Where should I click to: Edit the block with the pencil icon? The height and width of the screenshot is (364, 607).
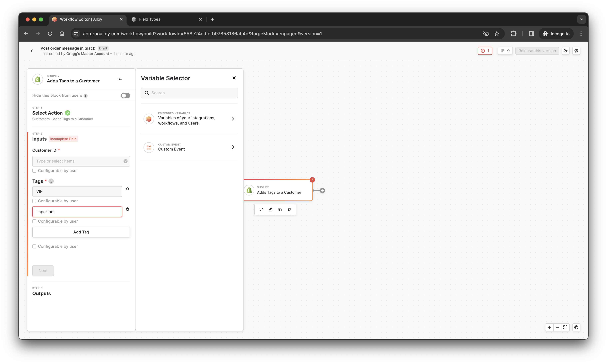point(271,209)
